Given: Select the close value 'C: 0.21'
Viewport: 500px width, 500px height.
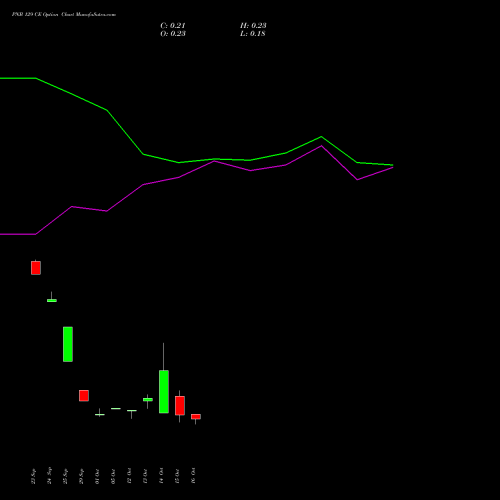Looking at the screenshot, I should coord(173,26).
